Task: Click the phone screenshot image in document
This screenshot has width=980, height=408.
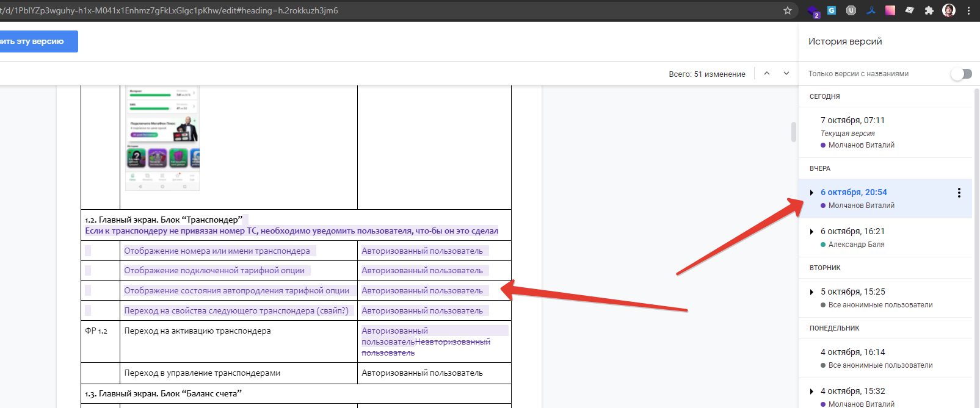Action: [162, 138]
